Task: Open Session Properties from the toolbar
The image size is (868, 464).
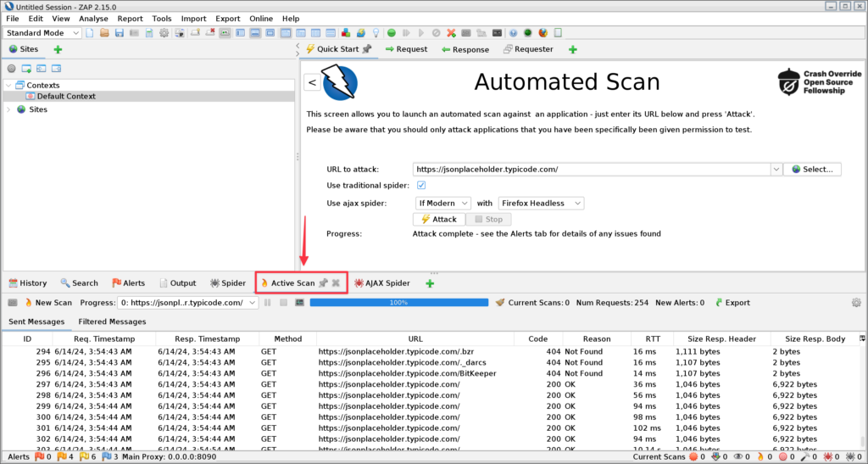Action: tap(149, 33)
